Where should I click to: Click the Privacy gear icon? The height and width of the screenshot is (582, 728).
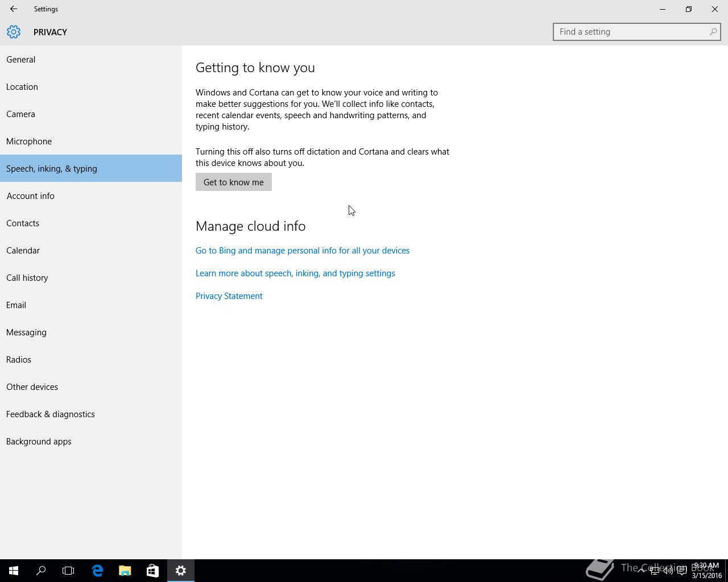pos(14,32)
